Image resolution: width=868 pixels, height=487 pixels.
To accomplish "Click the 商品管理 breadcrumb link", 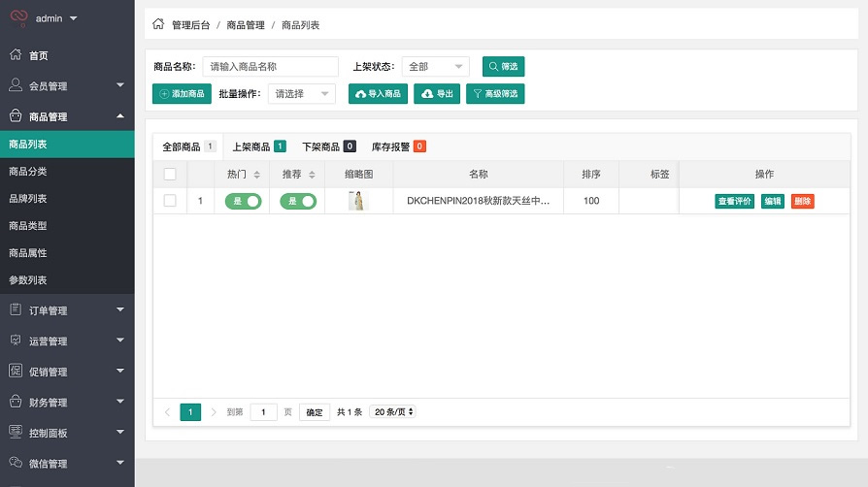I will [246, 25].
